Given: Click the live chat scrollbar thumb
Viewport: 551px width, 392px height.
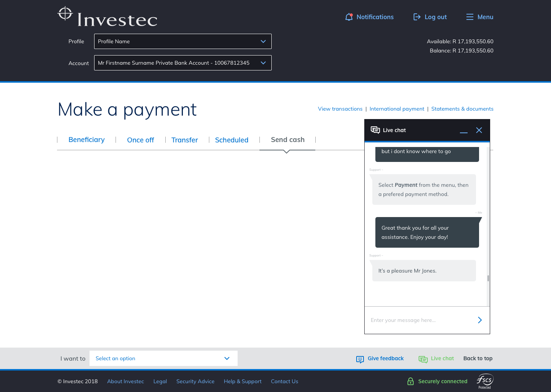Looking at the screenshot, I should (x=488, y=278).
